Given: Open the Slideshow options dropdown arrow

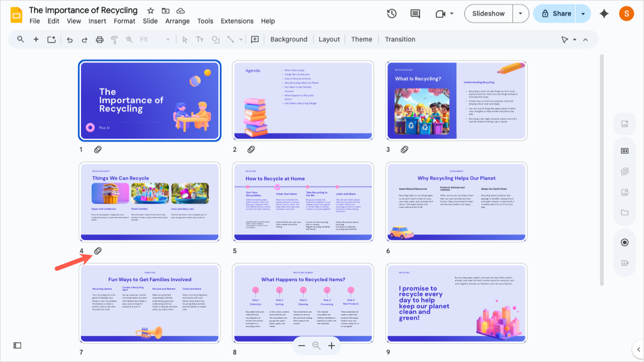Looking at the screenshot, I should coord(521,13).
